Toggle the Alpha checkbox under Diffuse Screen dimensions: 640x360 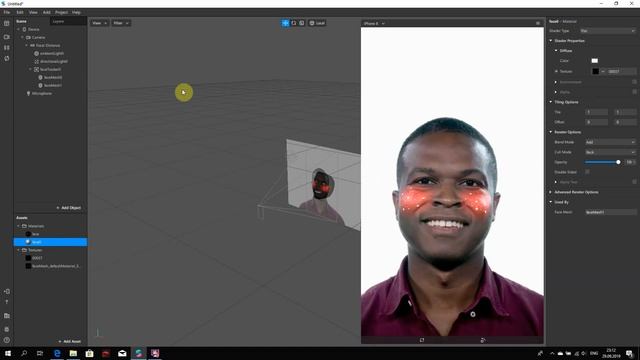634,92
